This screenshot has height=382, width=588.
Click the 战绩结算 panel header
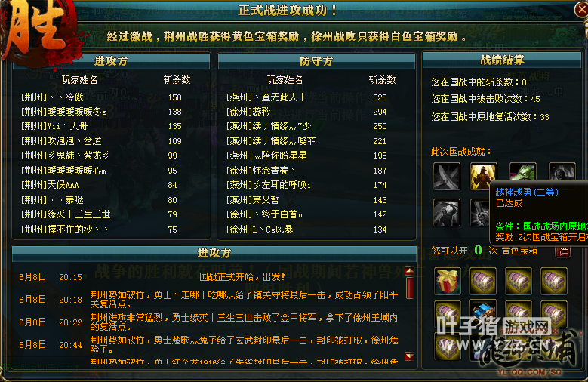[x=502, y=60]
